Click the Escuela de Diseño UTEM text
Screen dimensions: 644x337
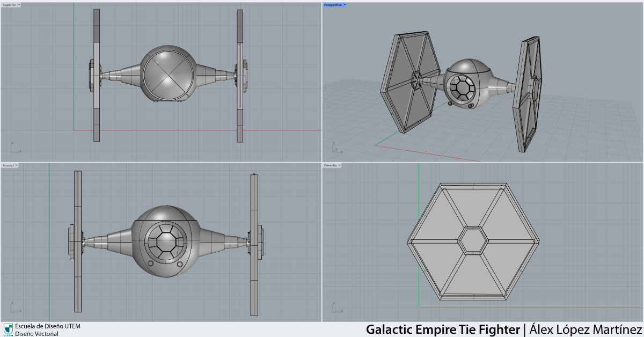pos(48,326)
